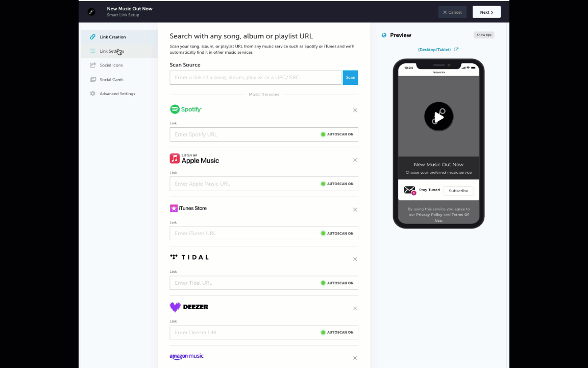Screen dimensions: 588x368
Task: Click the Tidal logo
Action: tap(189, 257)
